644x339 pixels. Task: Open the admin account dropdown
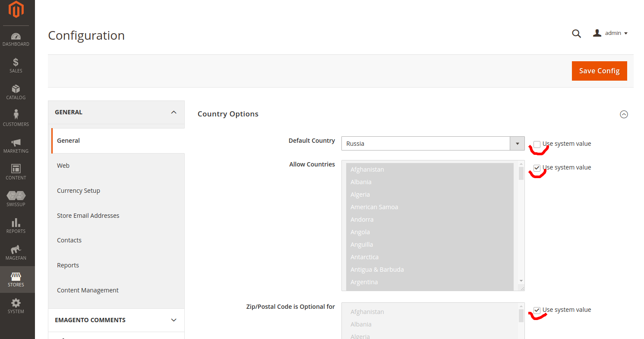tap(610, 33)
